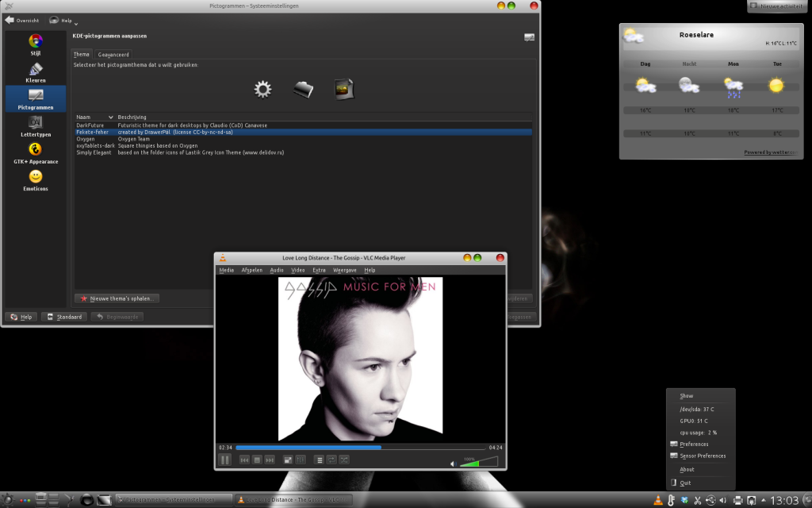
Task: Click the image file preview icon
Action: (x=344, y=89)
